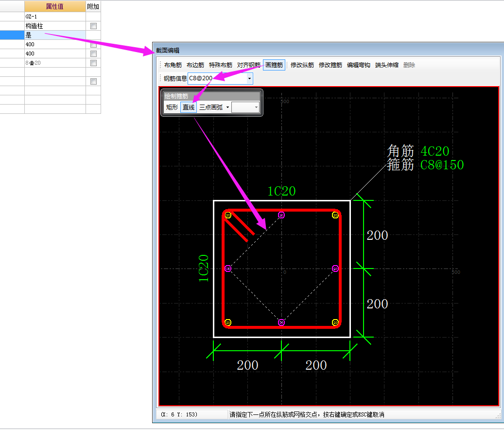Screen dimensions: 504x430
Task: Tick the 附加 checkbox for first 400 row
Action: (x=93, y=44)
